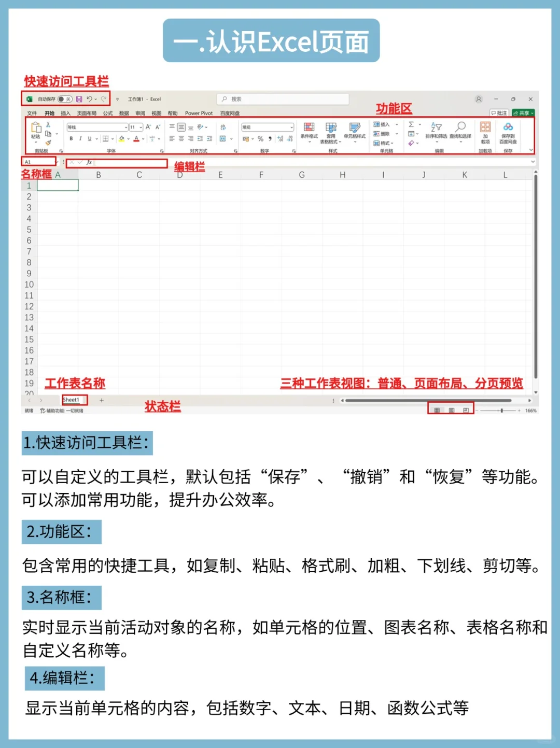The width and height of the screenshot is (560, 748).
Task: Toggle 自动保存 AutoSave off/on
Action: (x=64, y=98)
